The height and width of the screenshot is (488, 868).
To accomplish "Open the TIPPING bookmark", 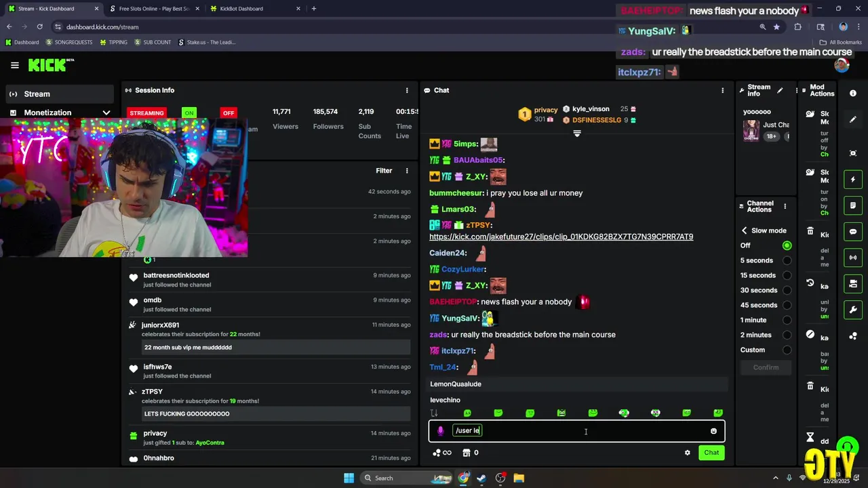I will pos(113,42).
